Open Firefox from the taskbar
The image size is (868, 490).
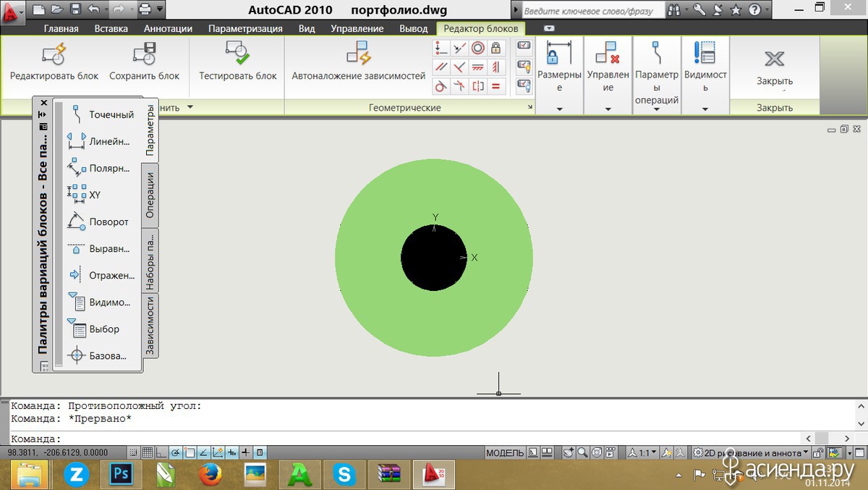click(209, 475)
